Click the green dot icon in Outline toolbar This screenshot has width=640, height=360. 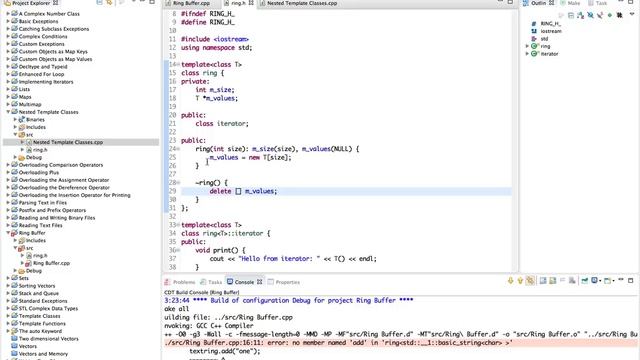coord(610,16)
